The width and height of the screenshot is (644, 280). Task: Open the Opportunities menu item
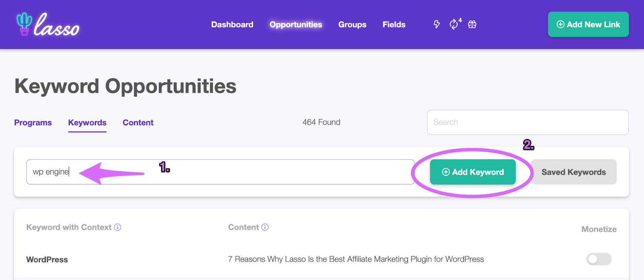click(x=296, y=25)
